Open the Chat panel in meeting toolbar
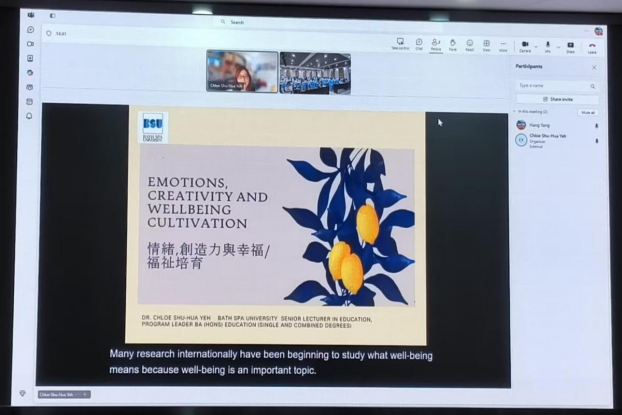 [419, 44]
